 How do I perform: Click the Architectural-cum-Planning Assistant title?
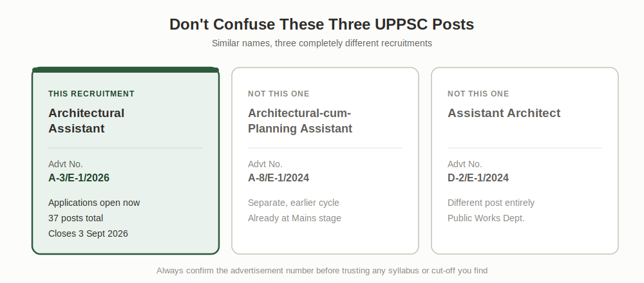click(300, 120)
